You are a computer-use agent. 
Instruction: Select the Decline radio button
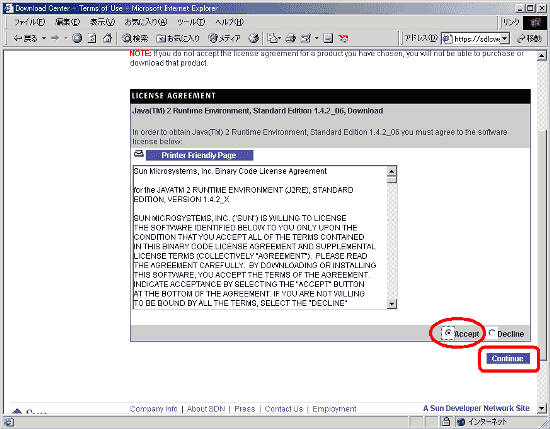(x=492, y=333)
